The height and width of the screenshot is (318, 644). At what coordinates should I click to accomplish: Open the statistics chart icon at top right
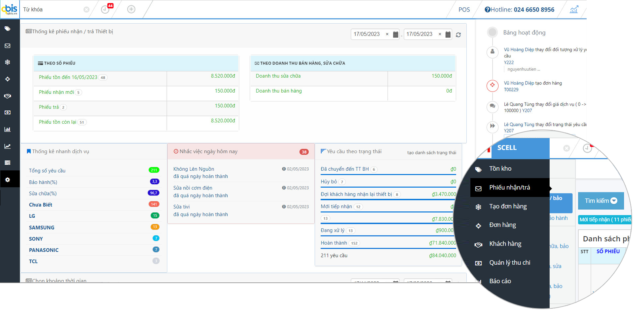[x=574, y=9]
